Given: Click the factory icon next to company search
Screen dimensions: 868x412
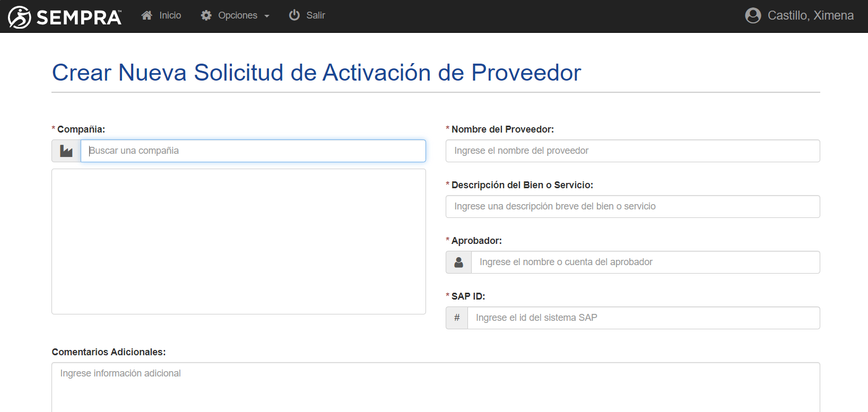Looking at the screenshot, I should pyautogui.click(x=66, y=151).
